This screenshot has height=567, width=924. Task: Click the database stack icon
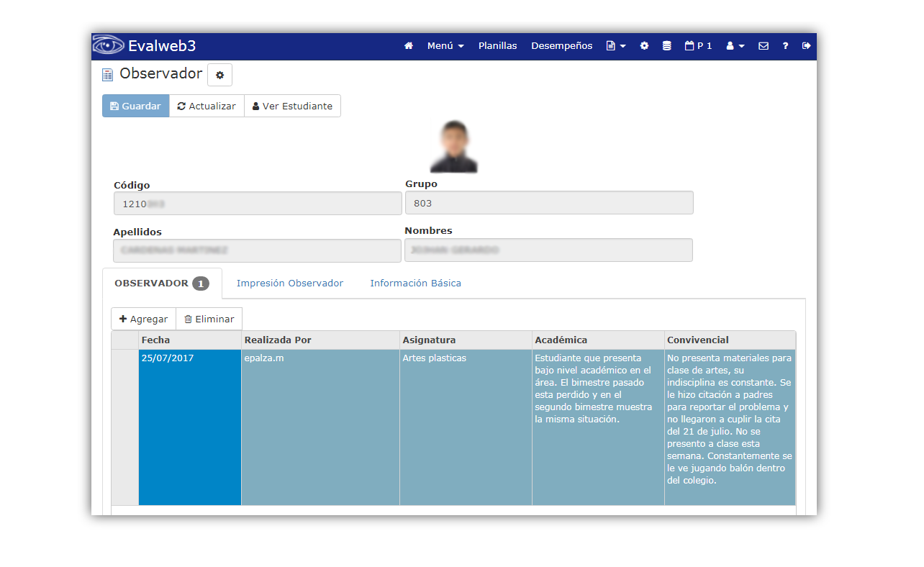[667, 46]
